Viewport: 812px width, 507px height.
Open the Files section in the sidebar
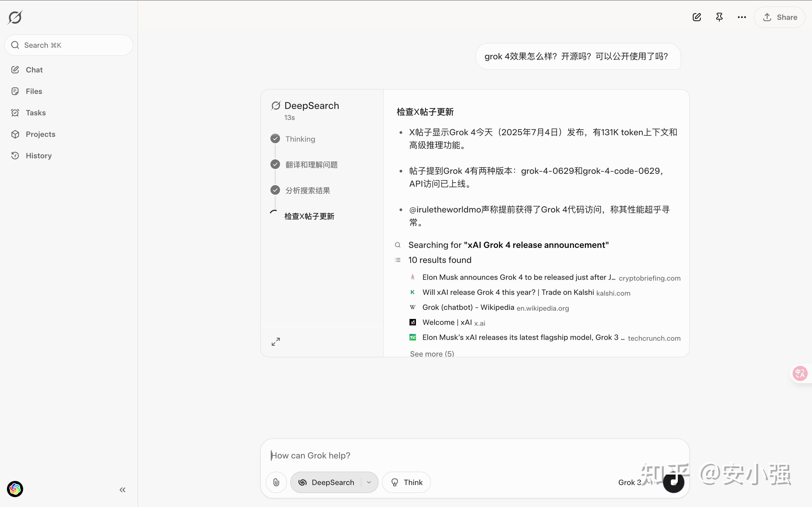tap(34, 91)
